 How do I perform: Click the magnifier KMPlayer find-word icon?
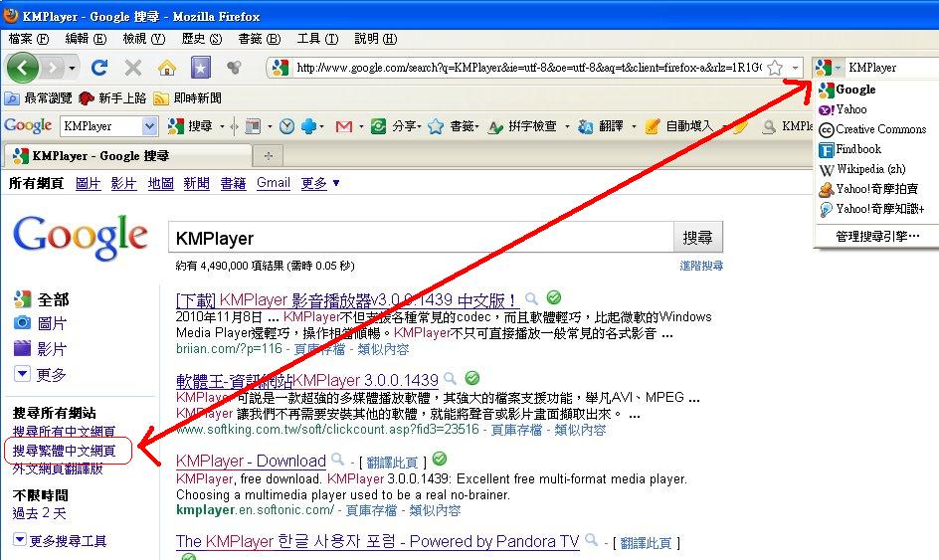pos(769,126)
